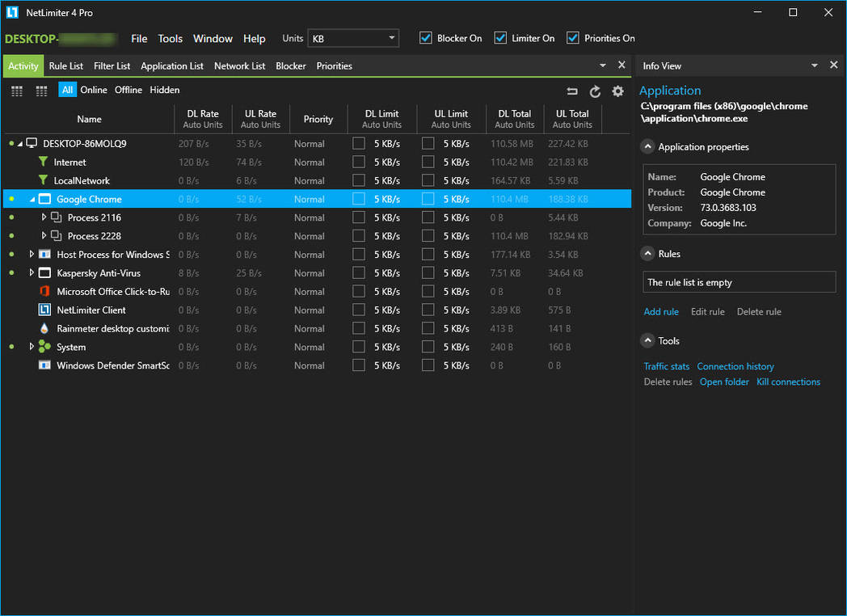
Task: Click the LocalNetwork filter funnel icon
Action: [43, 180]
